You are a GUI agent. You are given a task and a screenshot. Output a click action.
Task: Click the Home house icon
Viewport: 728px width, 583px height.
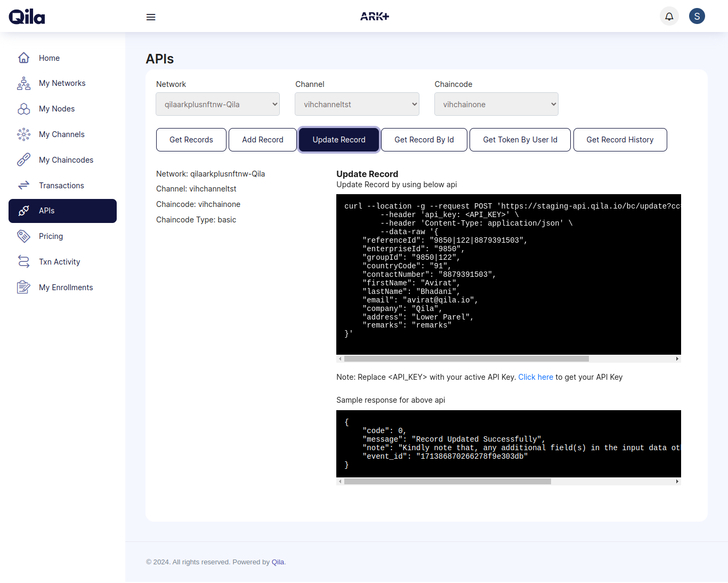tap(24, 58)
